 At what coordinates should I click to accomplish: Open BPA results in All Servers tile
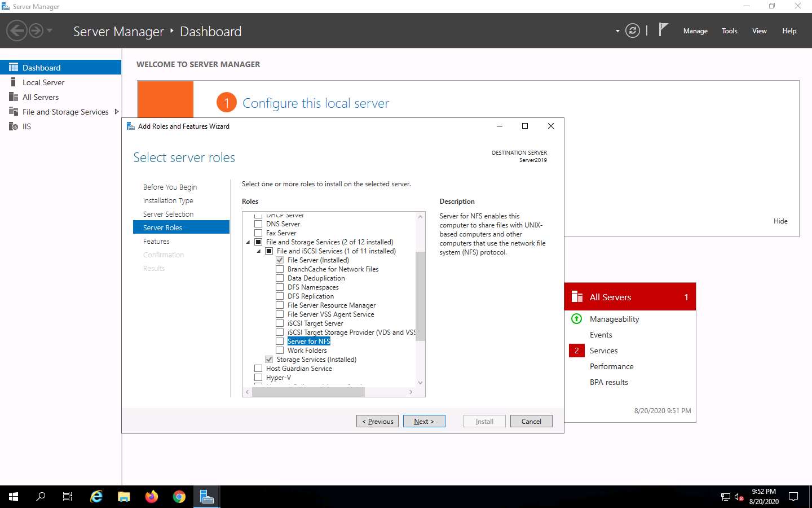pos(608,382)
